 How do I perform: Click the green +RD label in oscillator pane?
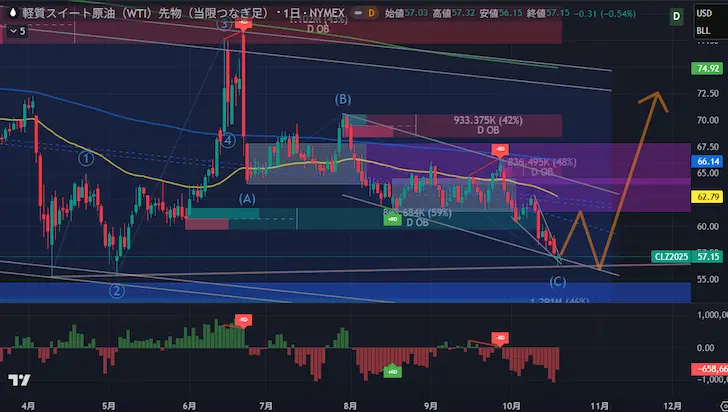tap(393, 372)
